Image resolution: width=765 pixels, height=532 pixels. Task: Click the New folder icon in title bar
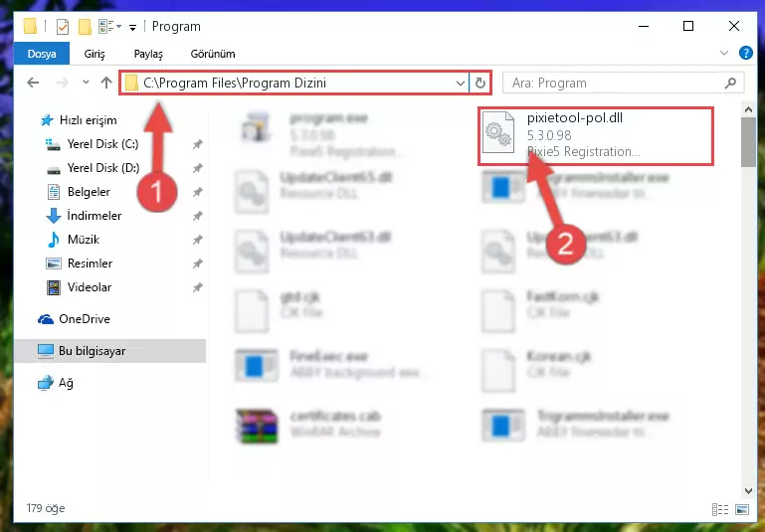[x=85, y=26]
